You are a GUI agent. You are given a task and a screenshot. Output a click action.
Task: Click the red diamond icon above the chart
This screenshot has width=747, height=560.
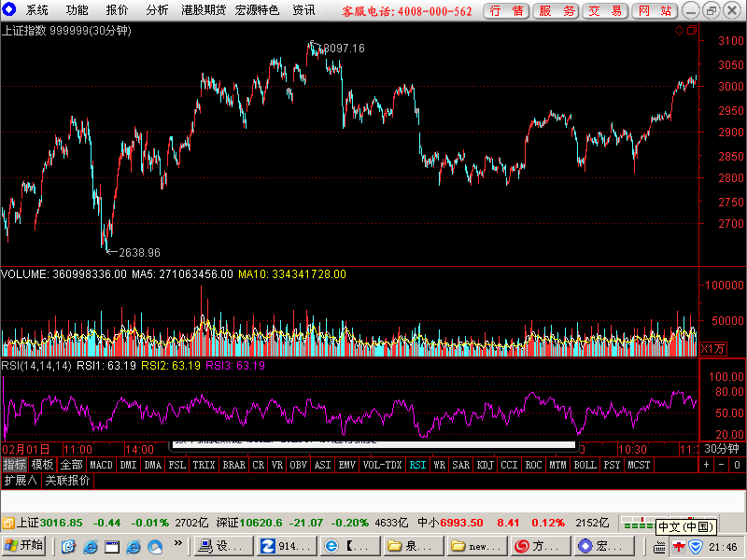coord(679,31)
